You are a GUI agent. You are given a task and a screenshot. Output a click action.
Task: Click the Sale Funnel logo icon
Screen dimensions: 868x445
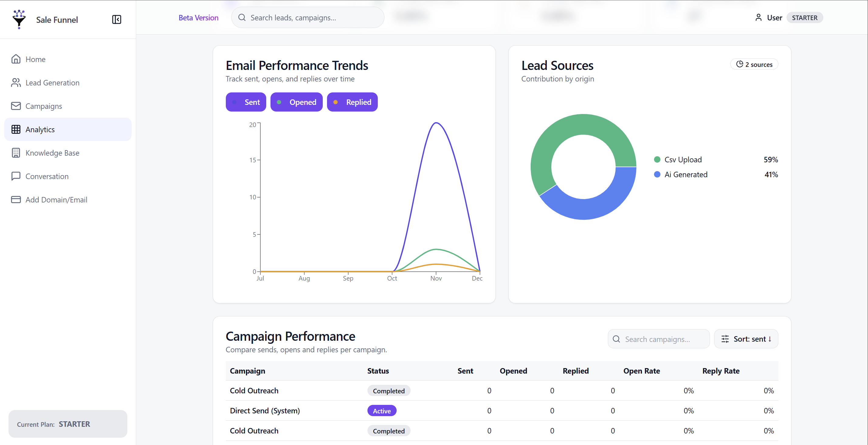coord(19,19)
